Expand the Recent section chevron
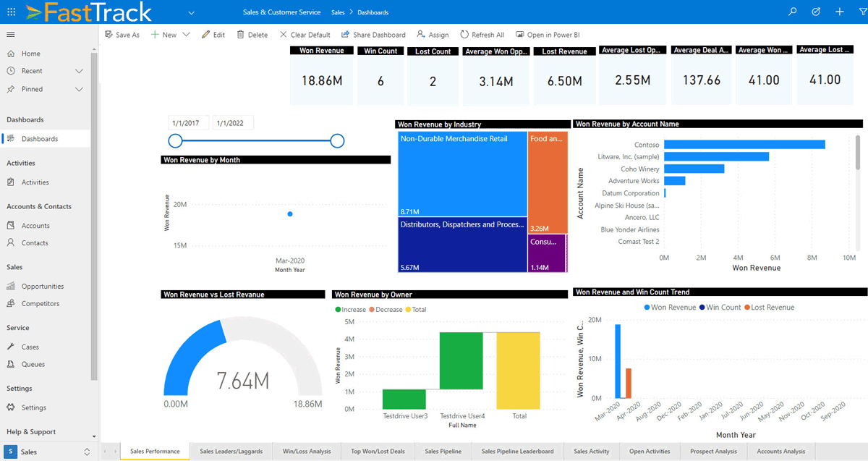This screenshot has width=868, height=461. click(x=80, y=71)
